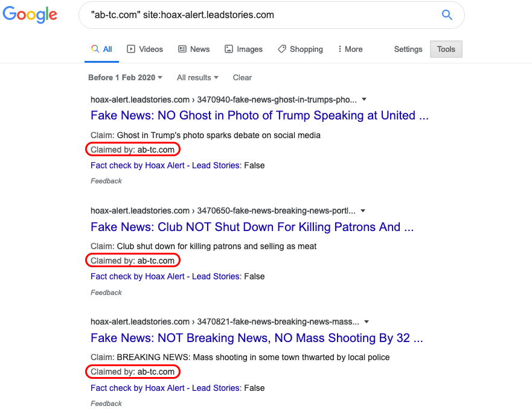Open the Images search icon
The width and height of the screenshot is (532, 409).
(x=228, y=49)
